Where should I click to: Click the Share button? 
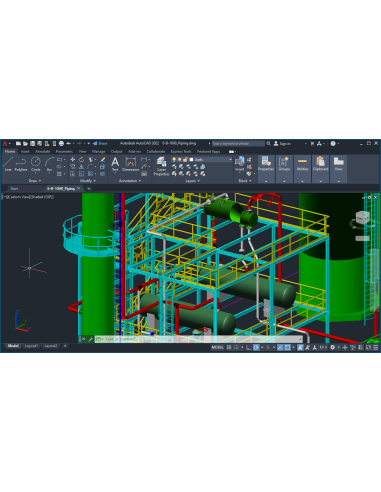click(100, 144)
